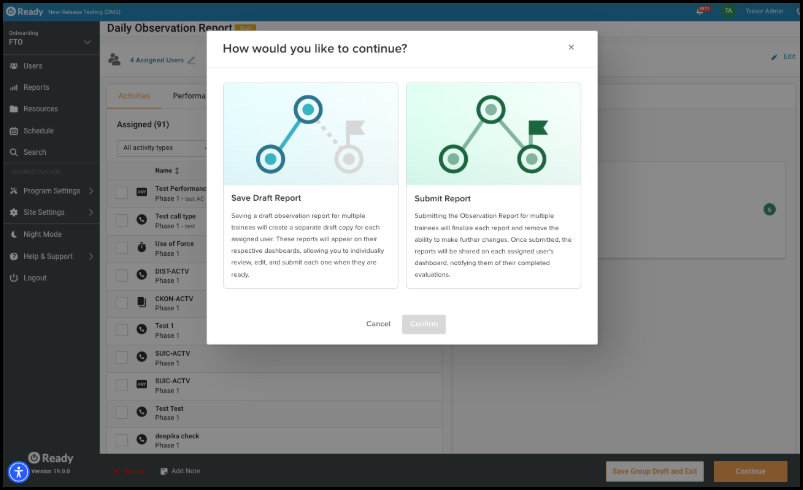
Task: Sort by the Name column header
Action: tap(167, 171)
